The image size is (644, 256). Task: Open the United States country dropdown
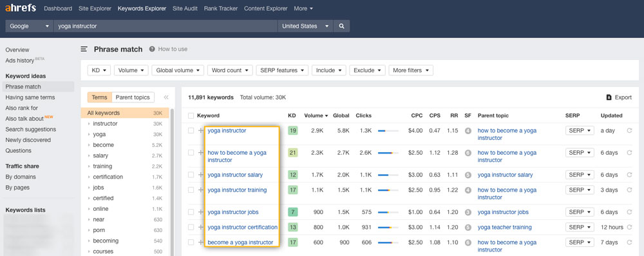(305, 26)
